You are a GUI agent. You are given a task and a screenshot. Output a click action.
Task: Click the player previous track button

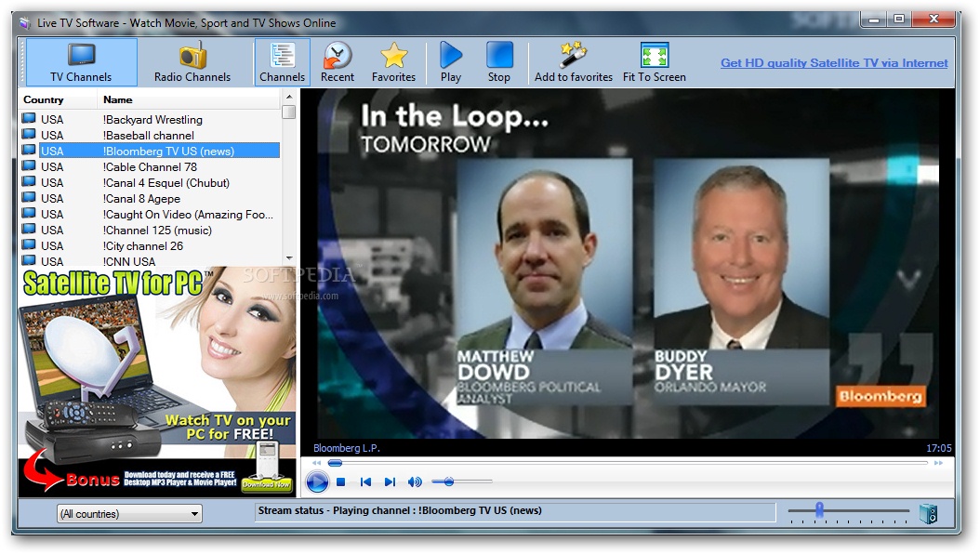coord(365,482)
